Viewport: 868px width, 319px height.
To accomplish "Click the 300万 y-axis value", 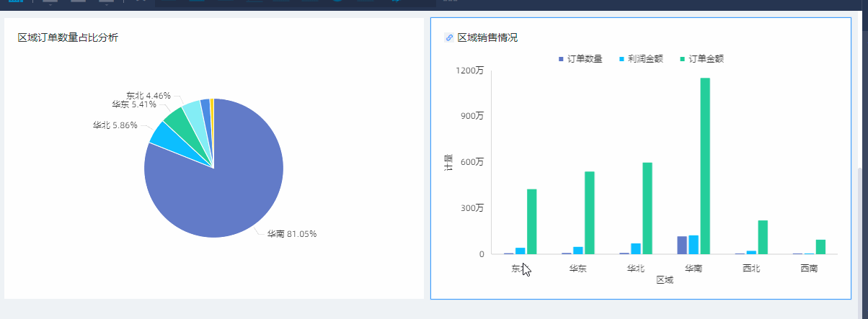I will 472,208.
